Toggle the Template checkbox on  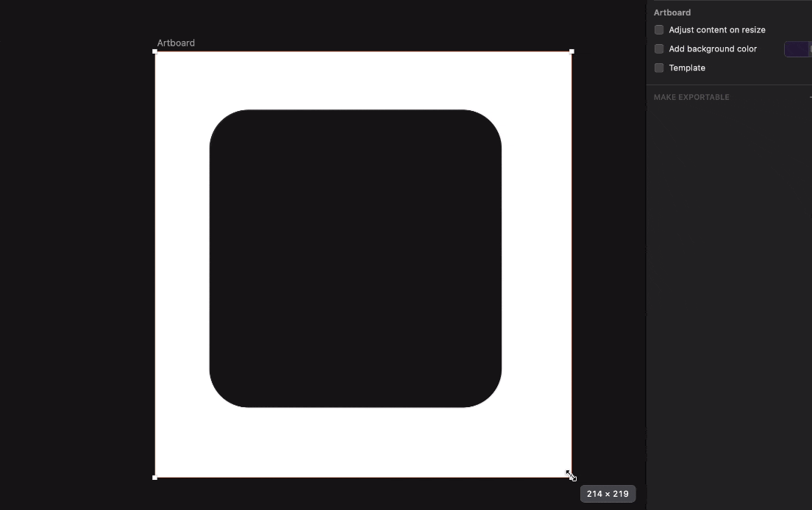click(658, 68)
